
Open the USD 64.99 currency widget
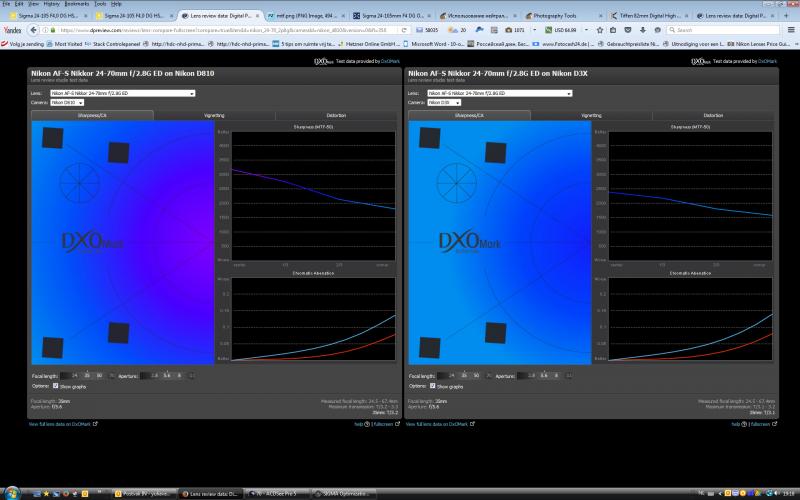point(560,30)
